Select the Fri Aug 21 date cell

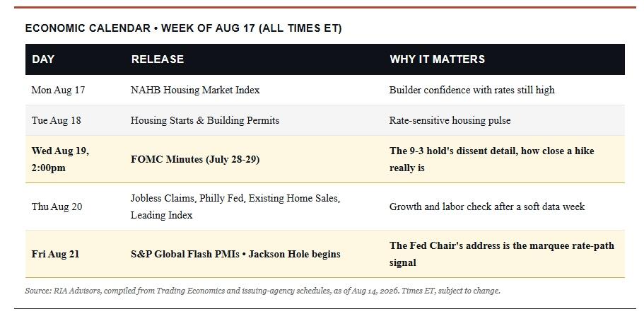pos(55,254)
